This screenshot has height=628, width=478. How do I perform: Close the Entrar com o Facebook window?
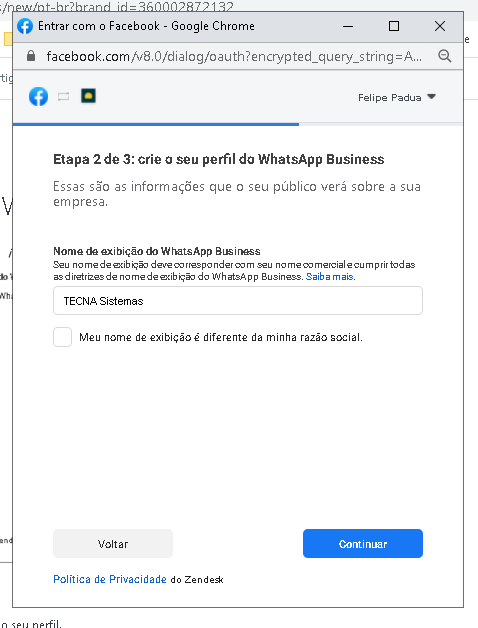tap(440, 26)
